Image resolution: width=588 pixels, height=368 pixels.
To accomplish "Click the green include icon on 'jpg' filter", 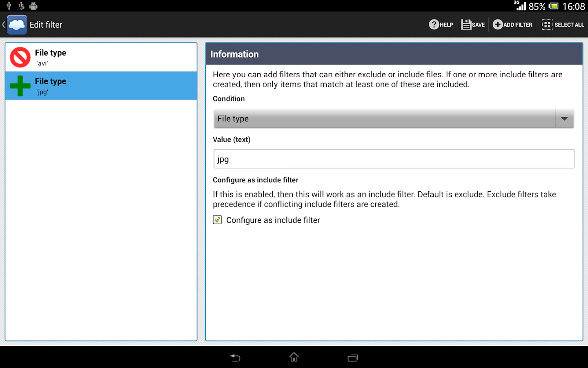I will [x=20, y=85].
